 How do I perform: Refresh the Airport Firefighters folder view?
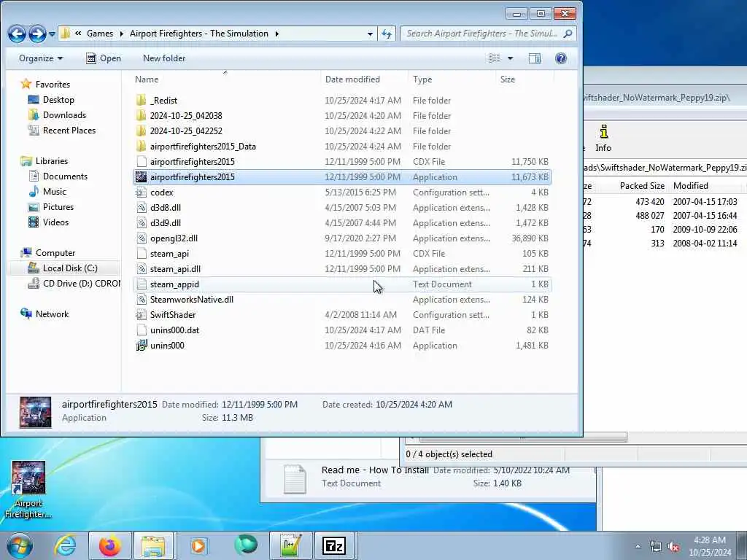[x=387, y=34]
